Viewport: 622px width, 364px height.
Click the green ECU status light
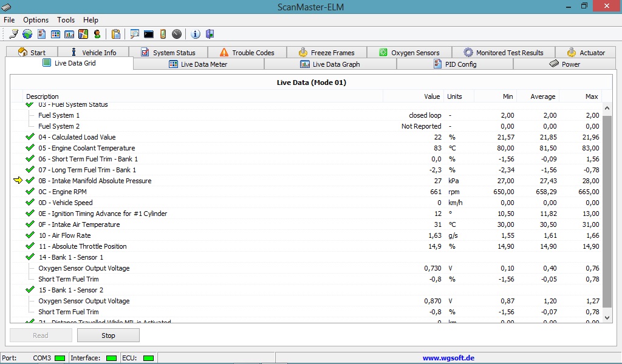point(148,358)
